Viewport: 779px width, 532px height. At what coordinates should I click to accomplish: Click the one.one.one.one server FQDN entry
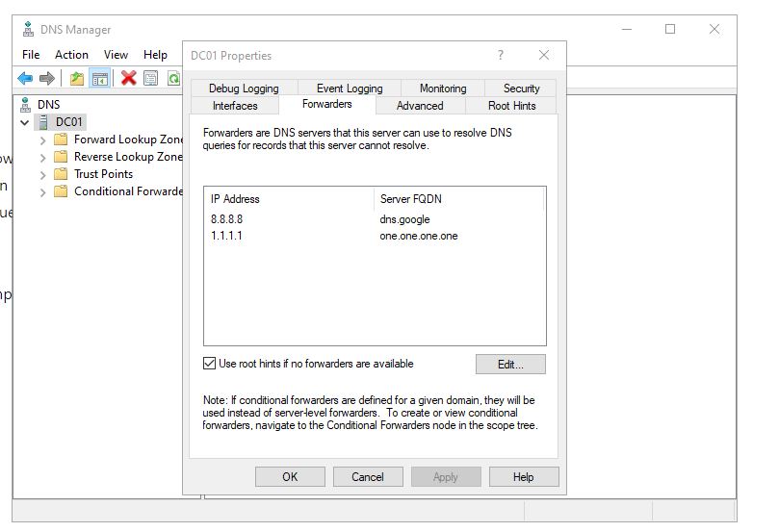(x=419, y=236)
